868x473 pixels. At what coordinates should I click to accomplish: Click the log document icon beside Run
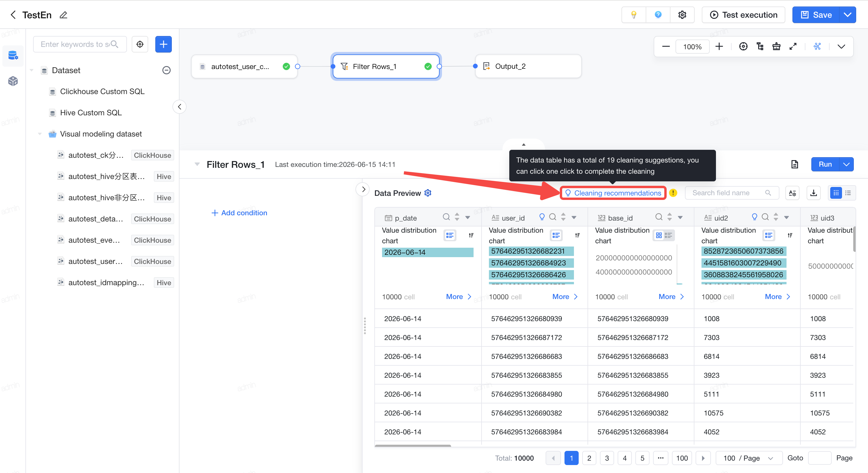pyautogui.click(x=794, y=164)
